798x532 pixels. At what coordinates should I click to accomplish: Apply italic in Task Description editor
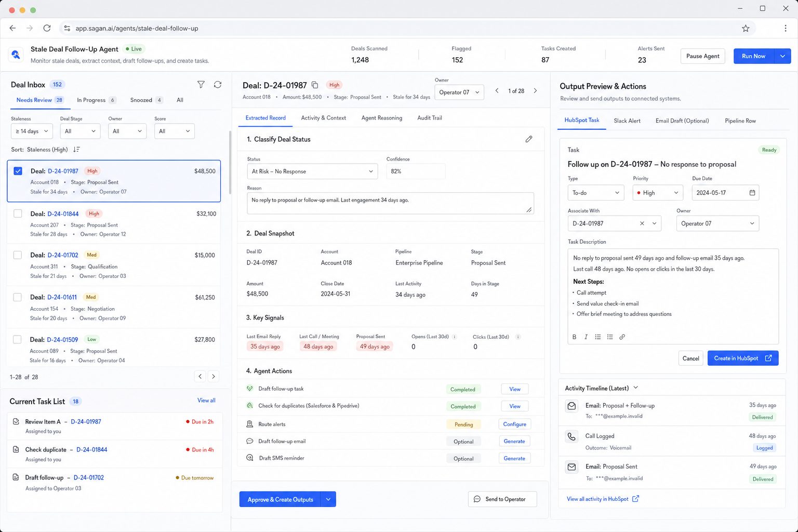pos(586,337)
